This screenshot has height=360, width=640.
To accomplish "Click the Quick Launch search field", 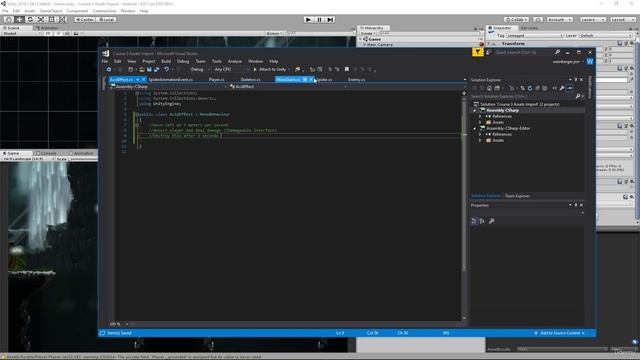I will coord(523,52).
